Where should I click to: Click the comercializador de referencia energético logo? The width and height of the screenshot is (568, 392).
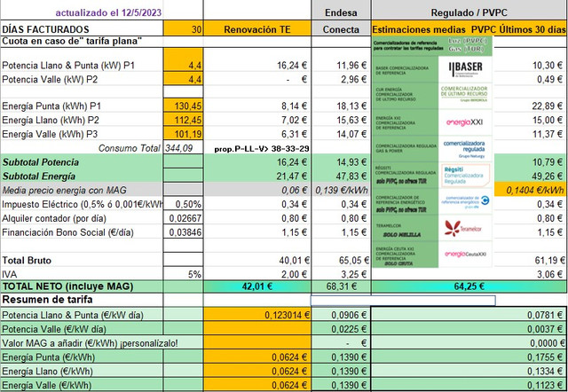[x=465, y=201]
